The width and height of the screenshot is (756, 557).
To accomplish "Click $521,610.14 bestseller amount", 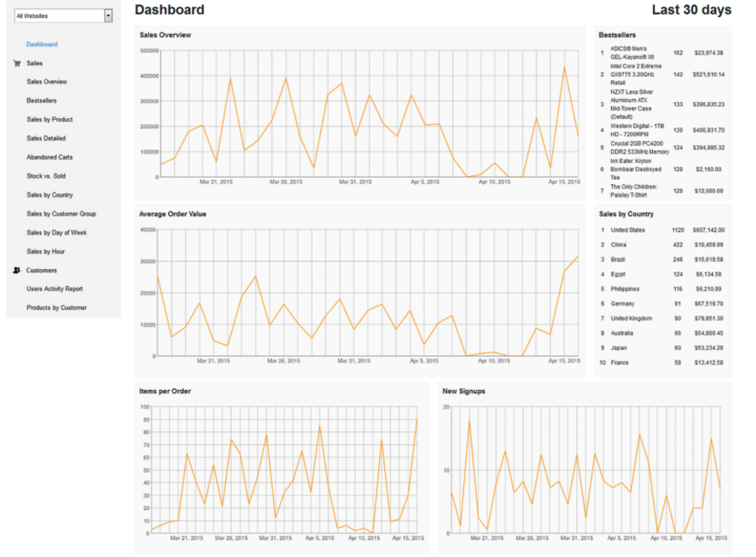I will coord(708,75).
